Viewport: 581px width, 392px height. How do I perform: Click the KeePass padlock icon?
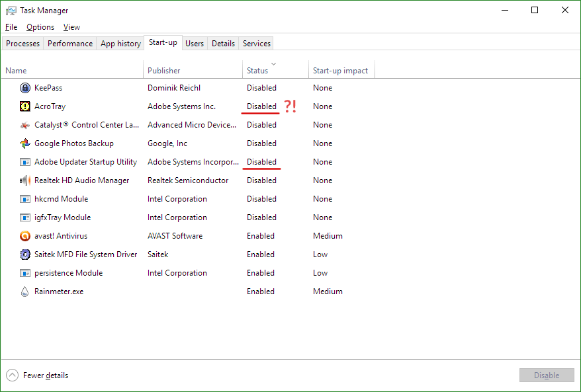[25, 88]
